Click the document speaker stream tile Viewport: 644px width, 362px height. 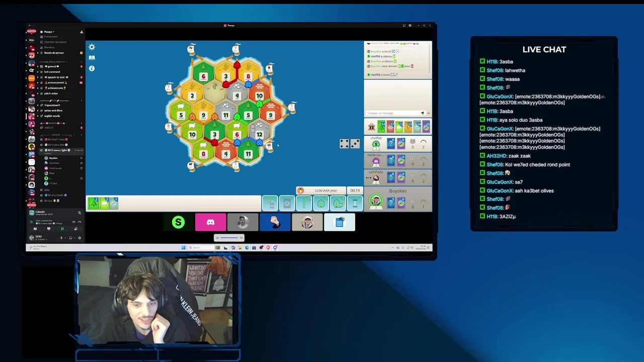pos(339,222)
